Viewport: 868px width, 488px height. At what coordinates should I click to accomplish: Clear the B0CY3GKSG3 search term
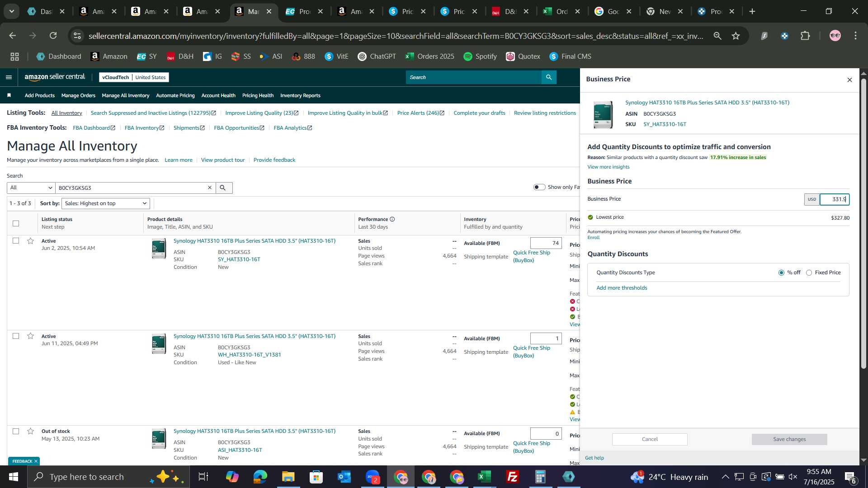coord(209,188)
